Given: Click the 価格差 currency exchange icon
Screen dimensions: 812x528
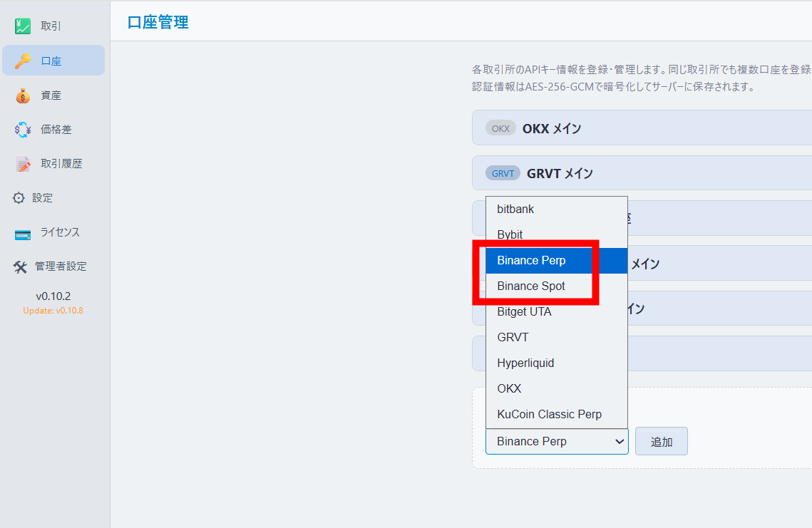Looking at the screenshot, I should [23, 130].
